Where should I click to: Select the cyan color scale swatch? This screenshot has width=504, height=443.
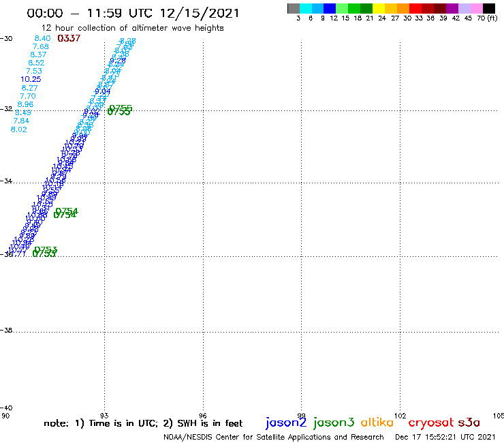tap(306, 8)
